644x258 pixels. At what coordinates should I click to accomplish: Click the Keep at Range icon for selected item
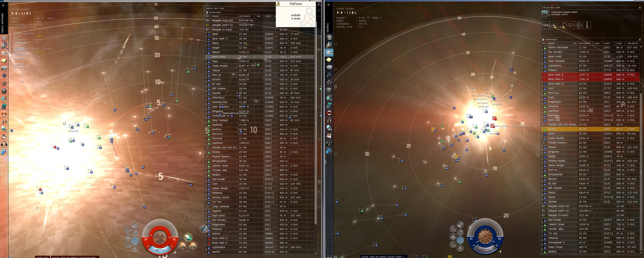[562, 25]
